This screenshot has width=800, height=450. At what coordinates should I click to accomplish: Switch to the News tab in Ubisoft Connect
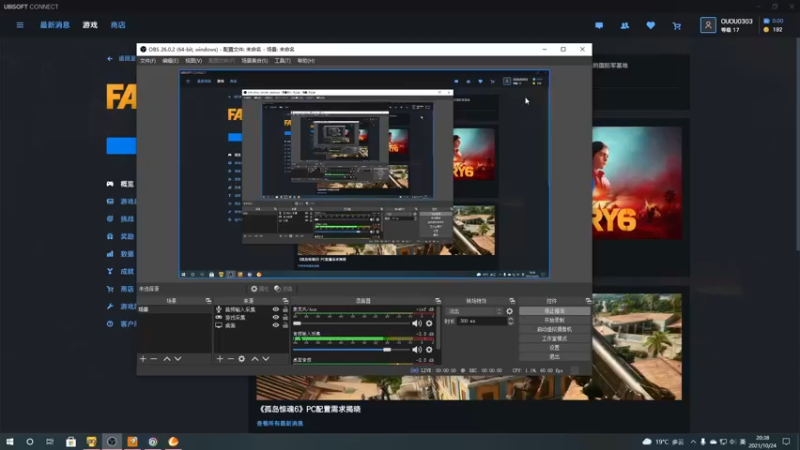55,25
